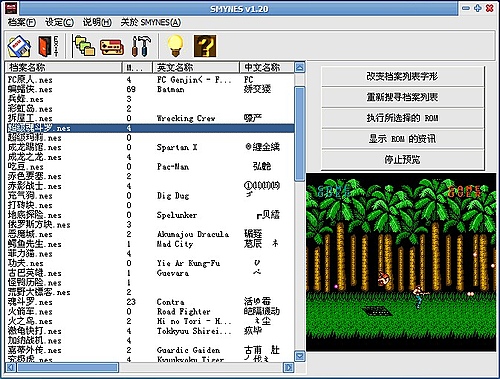
Task: Open the hammer and screwdriver tools icon
Action: [x=141, y=46]
